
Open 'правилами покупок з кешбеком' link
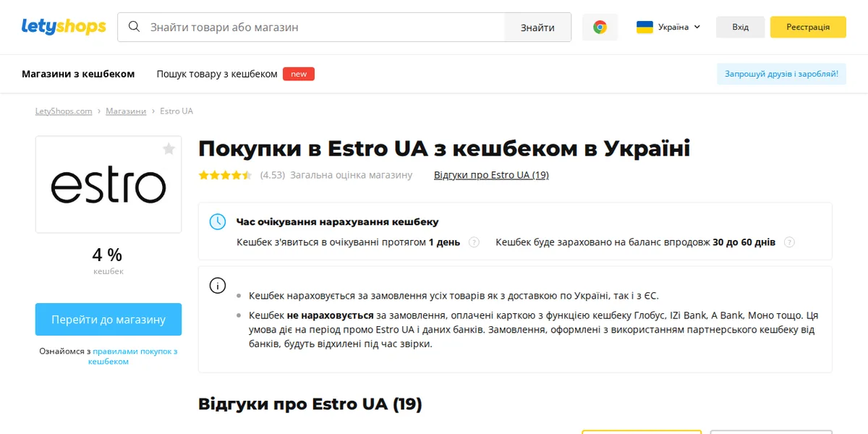[x=135, y=356]
